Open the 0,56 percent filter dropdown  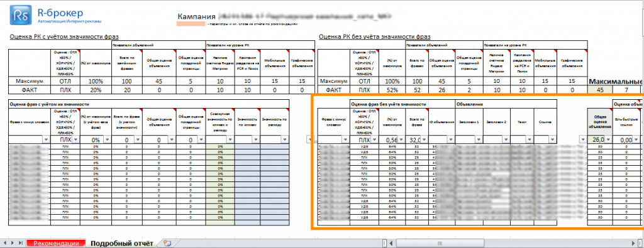(400, 140)
